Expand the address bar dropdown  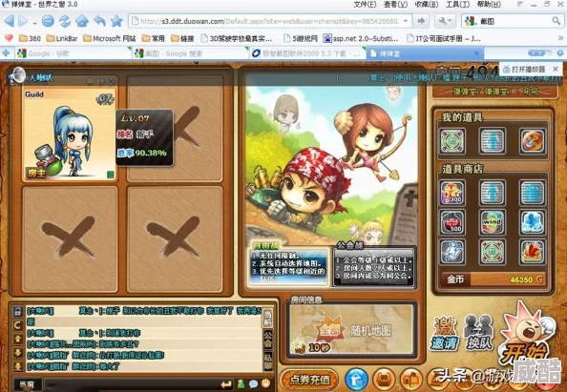406,21
